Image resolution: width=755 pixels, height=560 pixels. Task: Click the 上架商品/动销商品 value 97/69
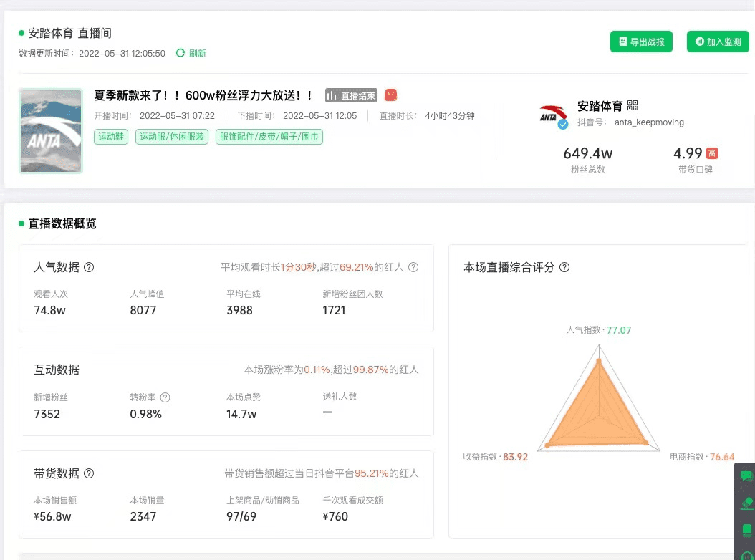click(x=241, y=516)
